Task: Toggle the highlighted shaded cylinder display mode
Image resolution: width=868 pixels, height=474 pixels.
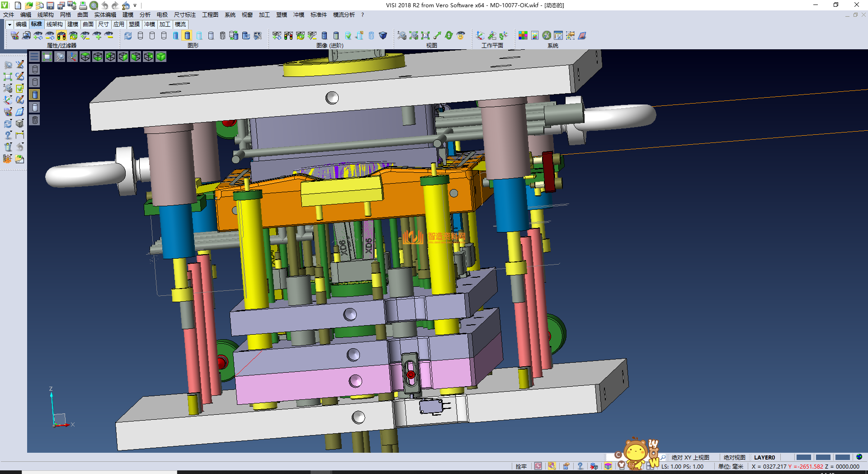Action: (x=187, y=36)
